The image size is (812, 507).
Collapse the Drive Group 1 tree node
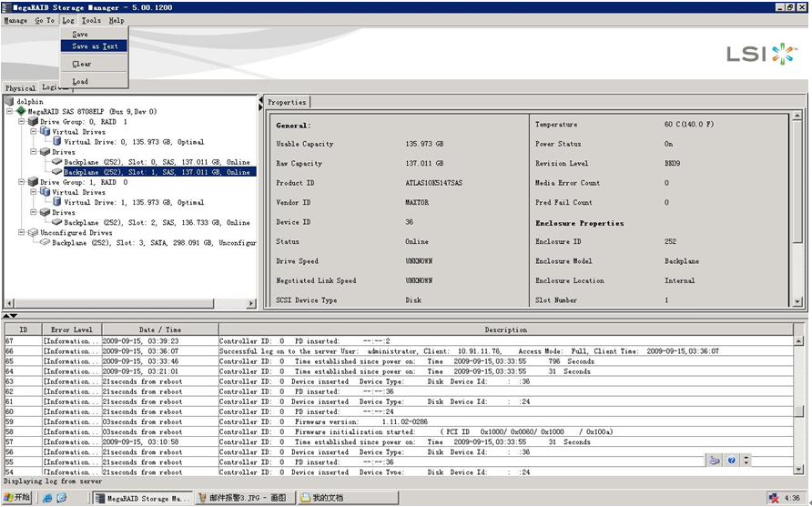(21, 182)
